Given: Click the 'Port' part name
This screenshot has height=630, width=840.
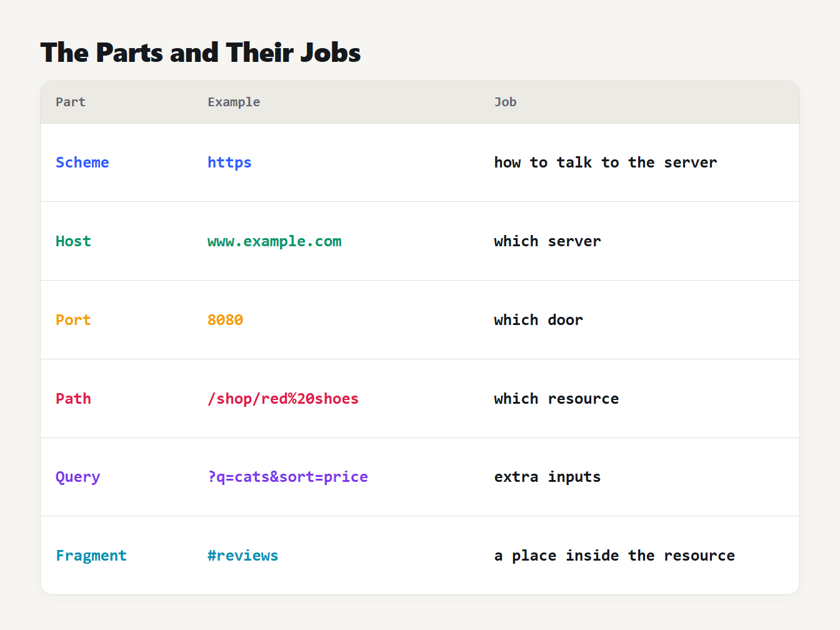Looking at the screenshot, I should (x=73, y=320).
